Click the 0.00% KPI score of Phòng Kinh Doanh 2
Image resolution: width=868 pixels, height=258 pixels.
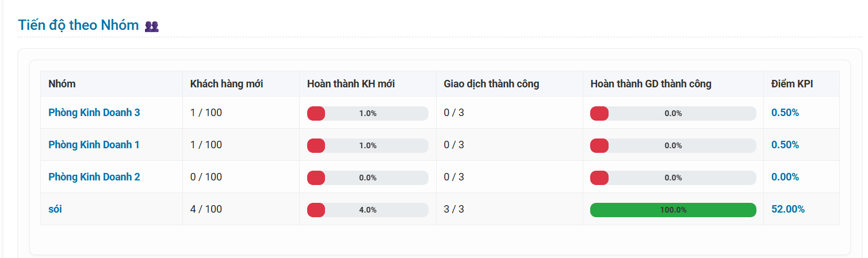point(785,177)
